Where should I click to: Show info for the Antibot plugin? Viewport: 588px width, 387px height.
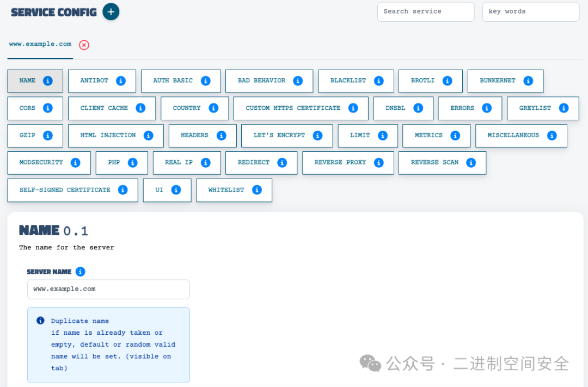pyautogui.click(x=121, y=81)
